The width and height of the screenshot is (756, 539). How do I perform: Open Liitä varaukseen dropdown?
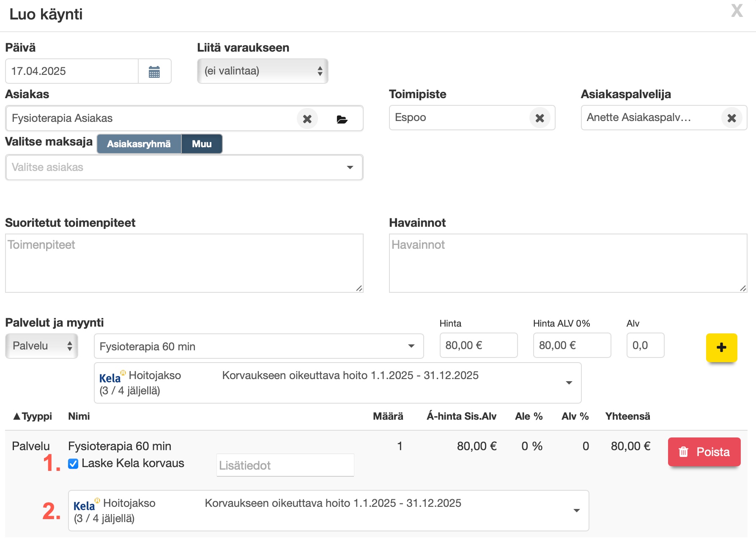click(263, 71)
